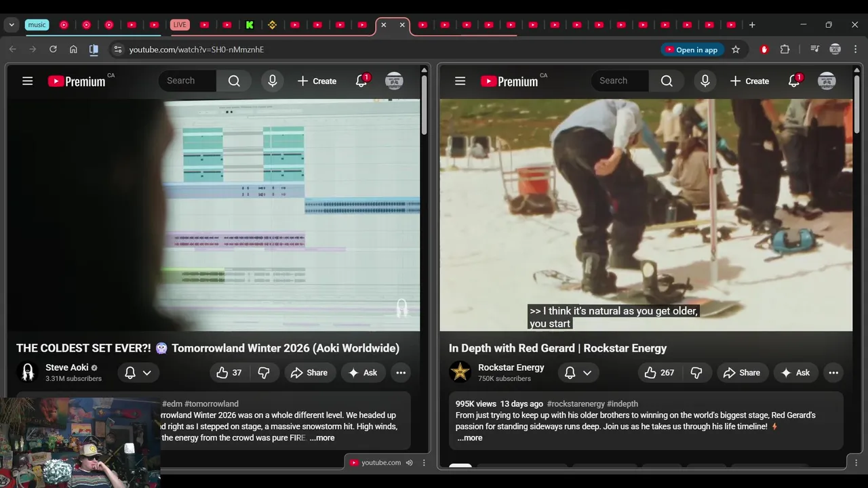Share the Steve Aoki video
This screenshot has height=488, width=868.
coord(309,373)
